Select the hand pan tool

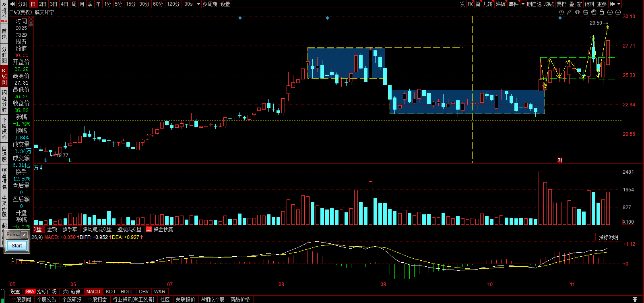click(594, 12)
